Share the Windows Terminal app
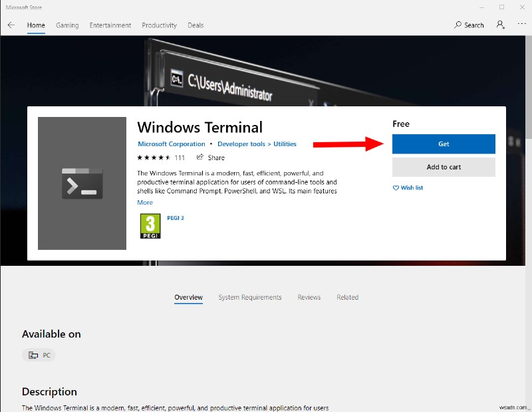Screen dimensions: 532x412 [x=210, y=157]
